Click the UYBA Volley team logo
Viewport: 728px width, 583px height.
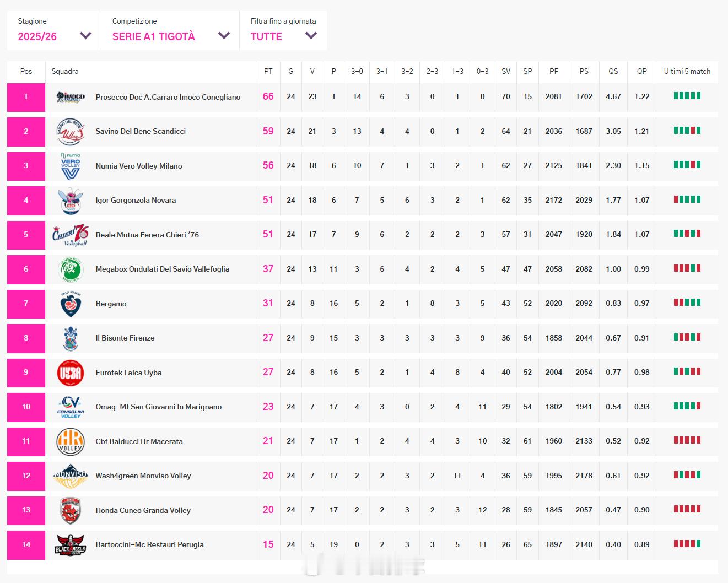click(71, 373)
